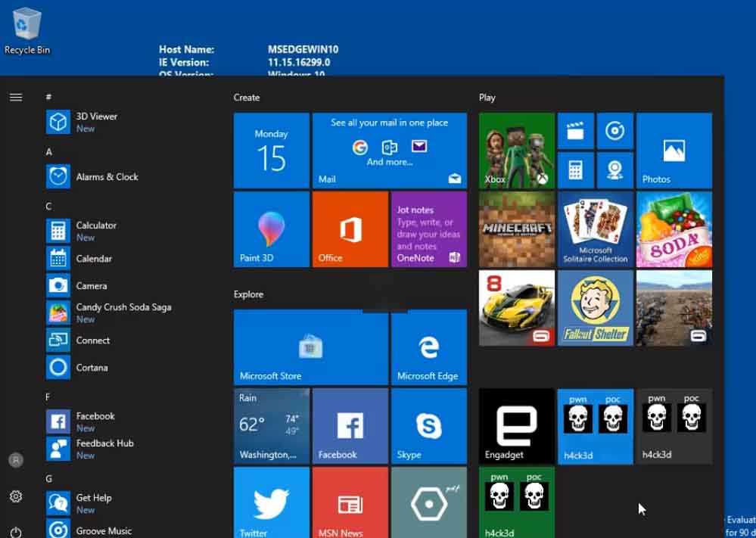Image resolution: width=756 pixels, height=538 pixels.
Task: Open the Fallout Shelter tile
Action: click(x=596, y=308)
